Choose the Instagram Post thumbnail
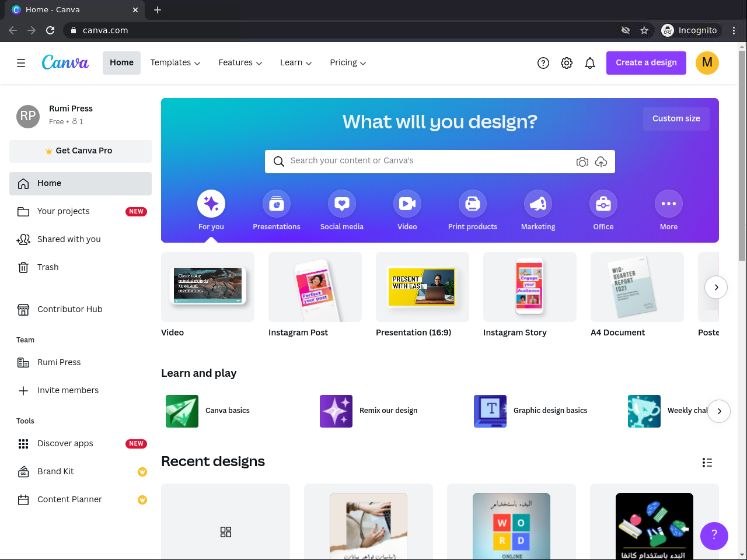747x560 pixels. click(x=315, y=287)
